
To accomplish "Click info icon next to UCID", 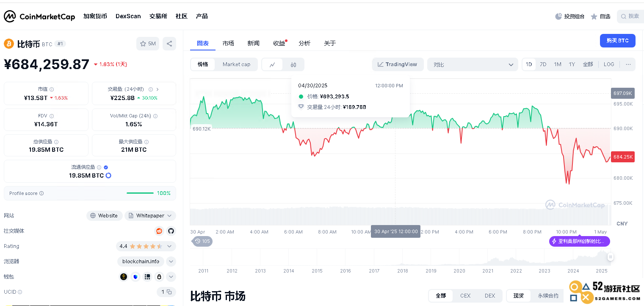I will point(20,292).
